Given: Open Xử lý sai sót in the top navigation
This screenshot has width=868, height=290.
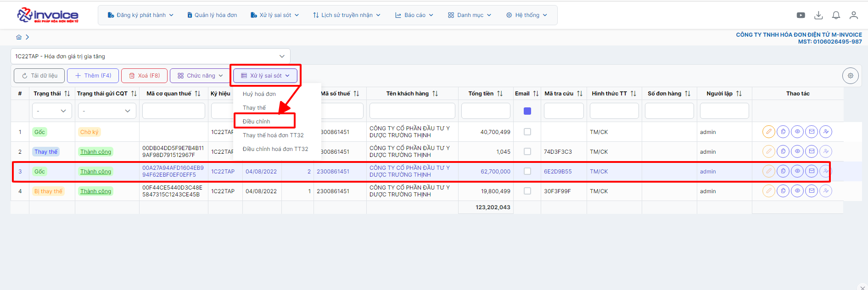Looking at the screenshot, I should click(275, 15).
